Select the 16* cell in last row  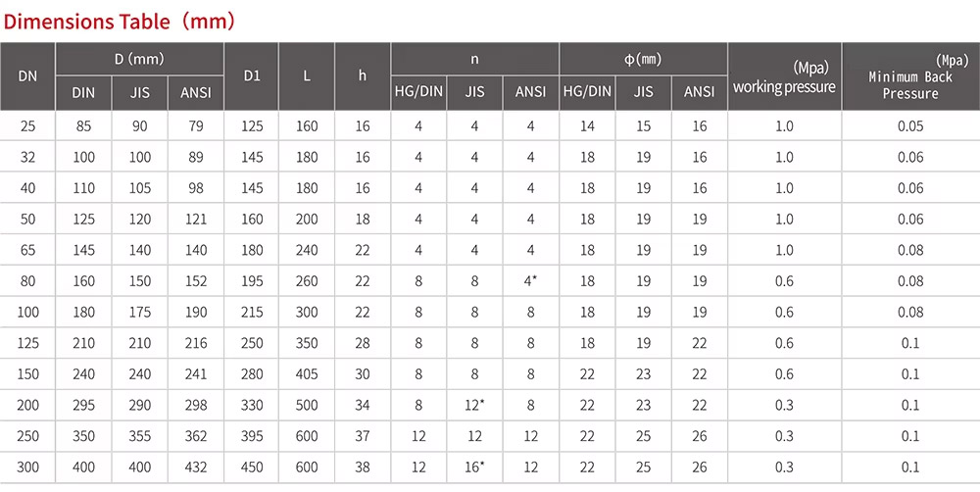click(x=475, y=467)
